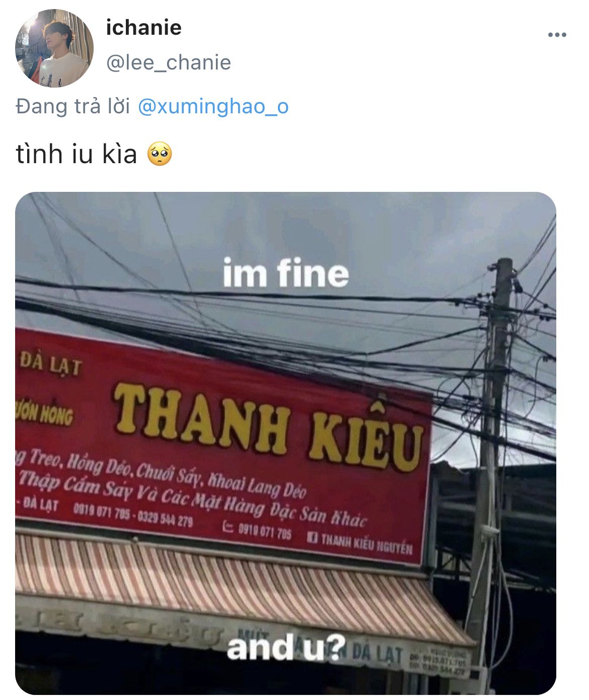Select the tweet text "tình iu kìa"
The width and height of the screenshot is (589, 700).
77,154
